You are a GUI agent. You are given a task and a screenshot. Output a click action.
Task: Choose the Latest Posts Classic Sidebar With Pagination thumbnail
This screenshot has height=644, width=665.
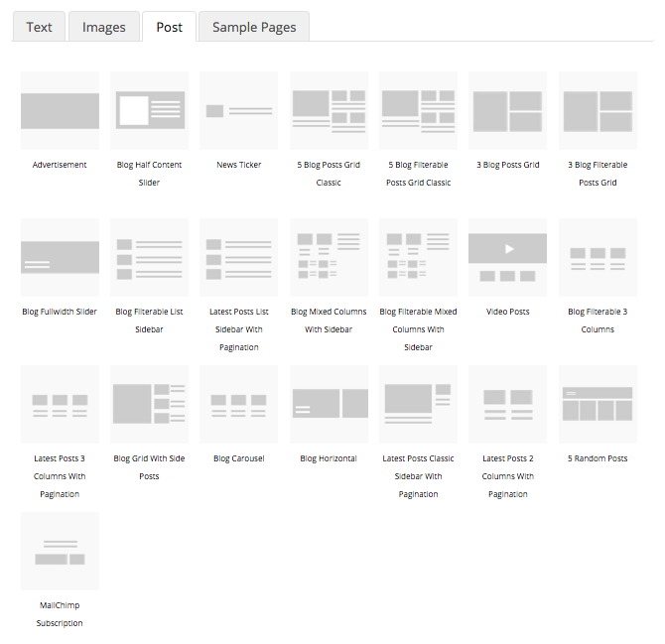[418, 404]
